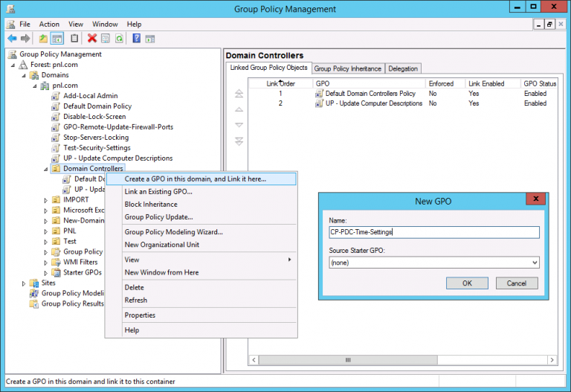Open the Source Starter GPO dropdown
The image size is (571, 392).
point(535,263)
